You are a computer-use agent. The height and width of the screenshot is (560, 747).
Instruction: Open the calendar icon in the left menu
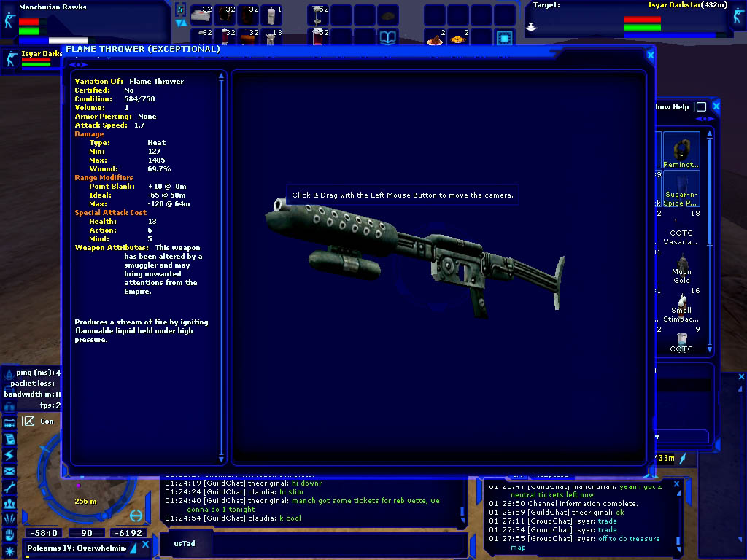pos(9,424)
